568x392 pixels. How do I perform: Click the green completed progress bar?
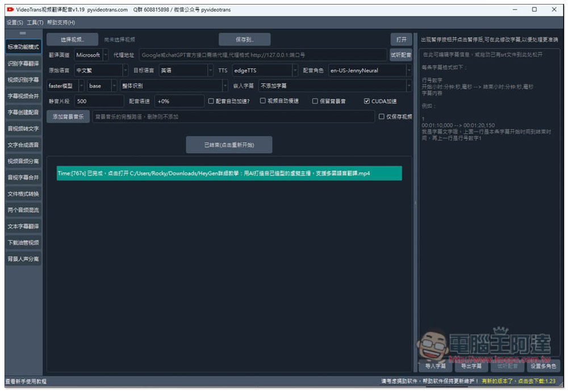click(x=229, y=173)
